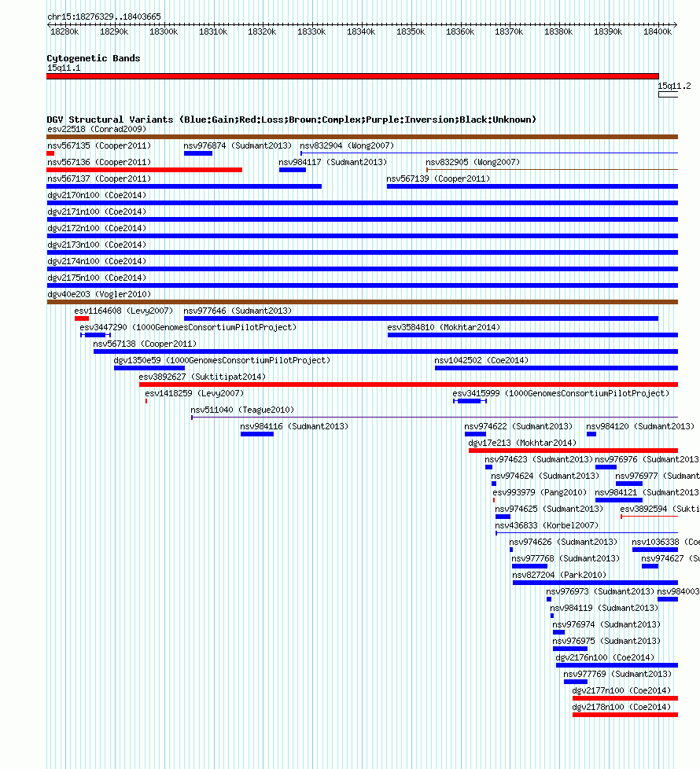Click the 15q11.2 cytogenetic band box

point(668,94)
